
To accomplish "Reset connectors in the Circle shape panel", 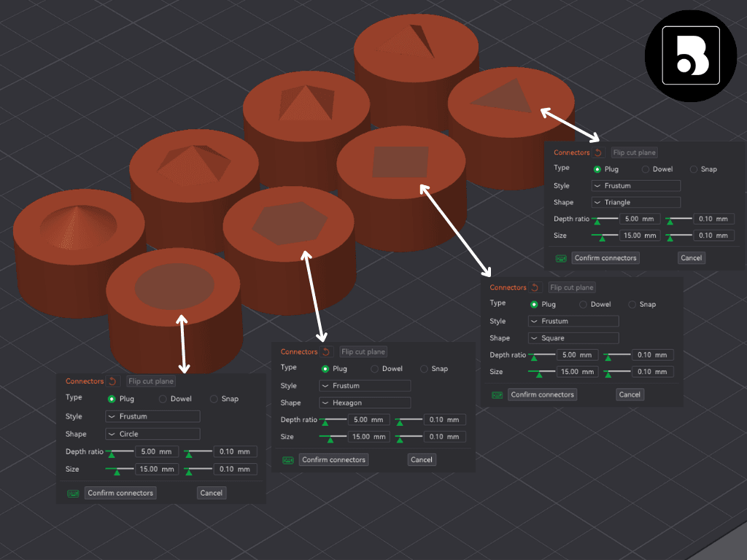I will (112, 381).
